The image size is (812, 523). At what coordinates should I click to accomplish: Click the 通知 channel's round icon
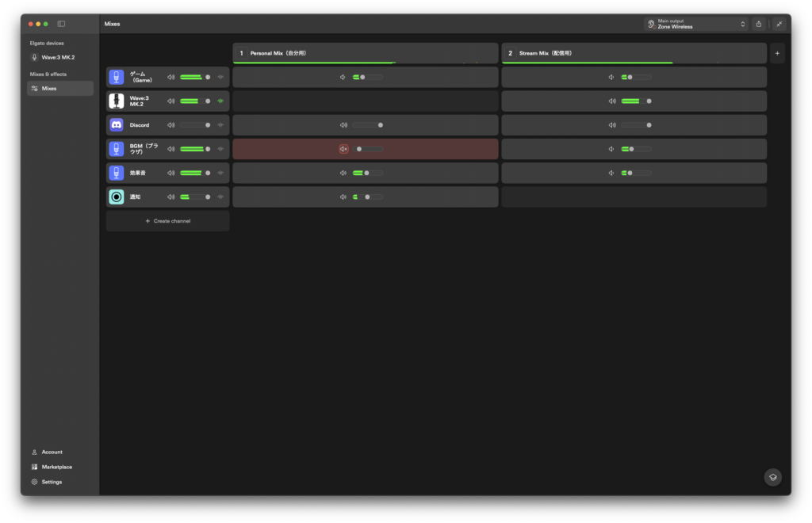point(117,197)
